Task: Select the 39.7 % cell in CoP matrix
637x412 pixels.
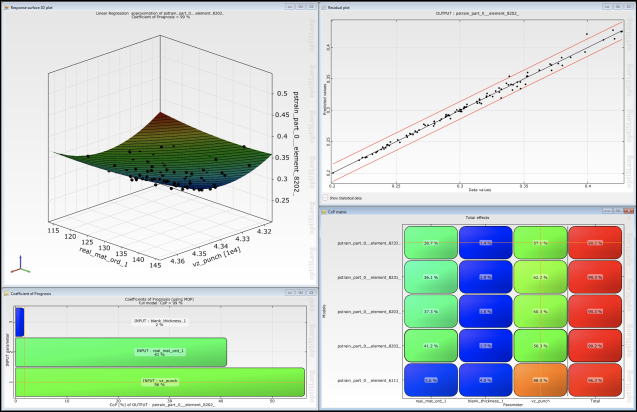Action: click(x=431, y=243)
